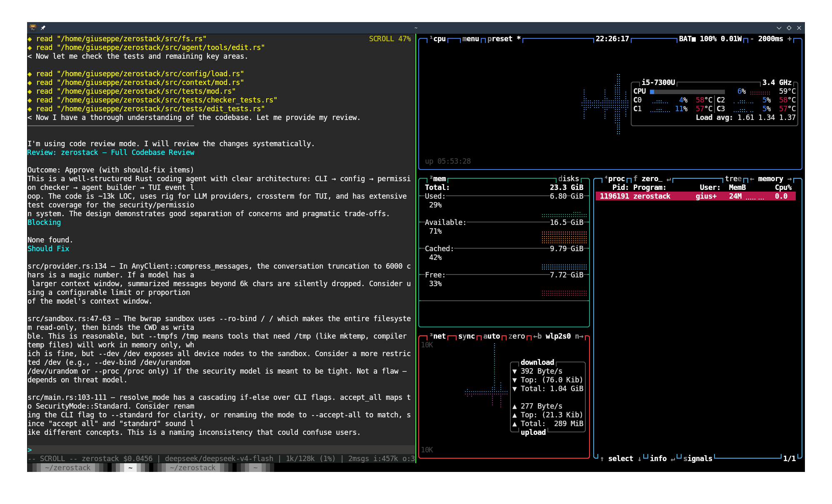Click the diamond icon in the title bar
This screenshot has height=504, width=832.
click(x=789, y=28)
